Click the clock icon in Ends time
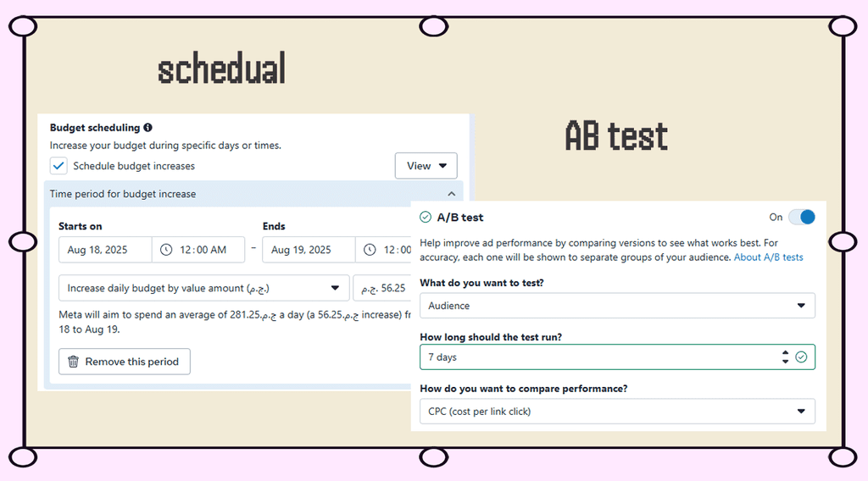This screenshot has width=868, height=481. pos(370,250)
